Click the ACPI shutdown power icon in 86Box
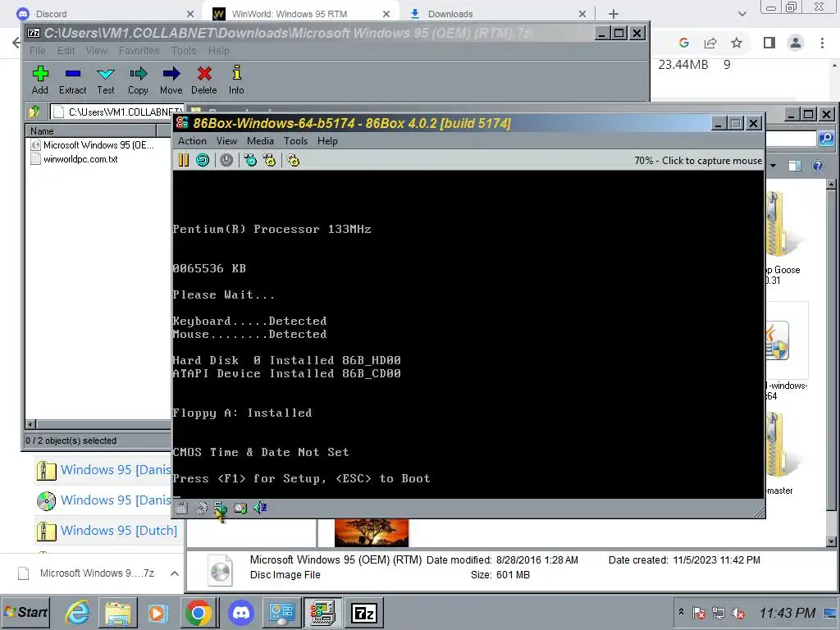 point(226,160)
